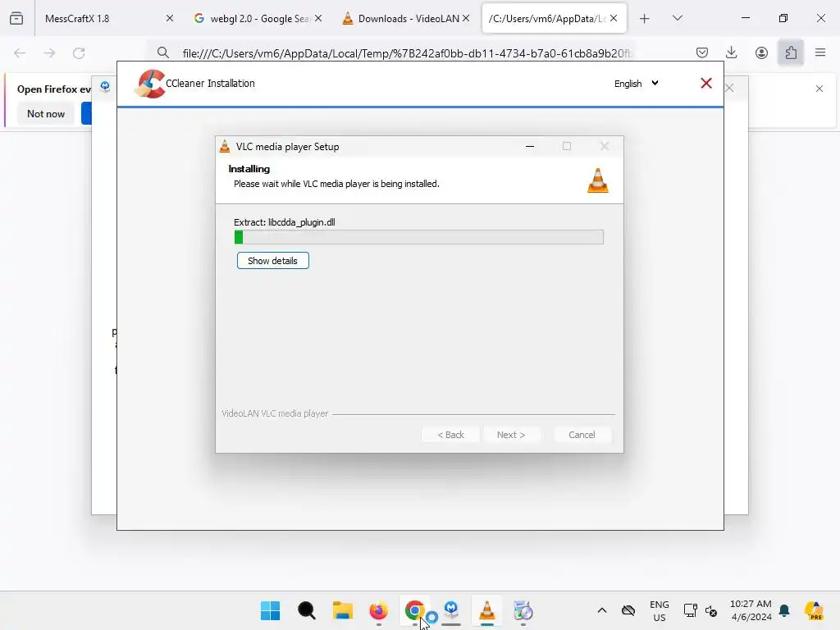Viewport: 840px width, 630px height.
Task: Open the Save to Pocket icon
Action: tap(702, 52)
